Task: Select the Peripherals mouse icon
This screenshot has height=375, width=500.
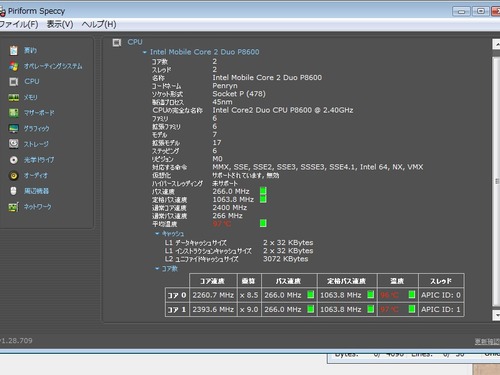Action: pyautogui.click(x=14, y=191)
